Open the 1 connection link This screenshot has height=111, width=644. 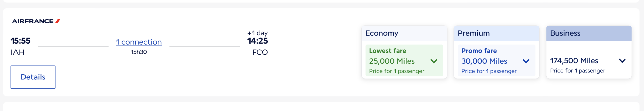click(x=139, y=42)
